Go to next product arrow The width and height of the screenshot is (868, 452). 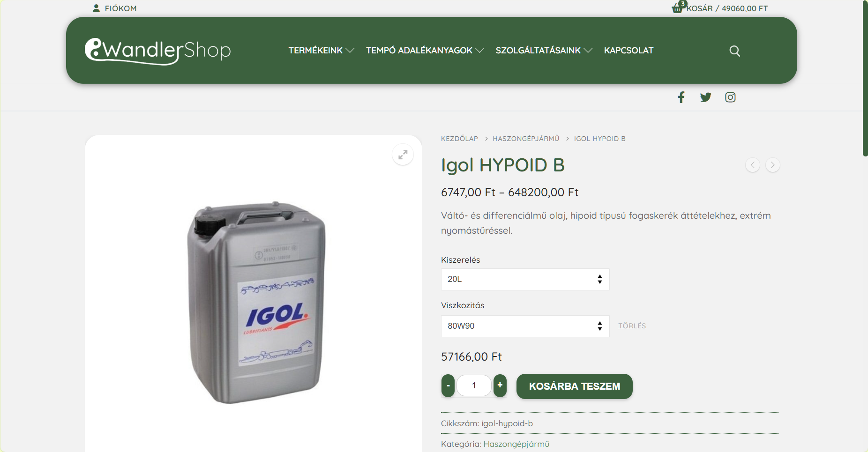772,165
